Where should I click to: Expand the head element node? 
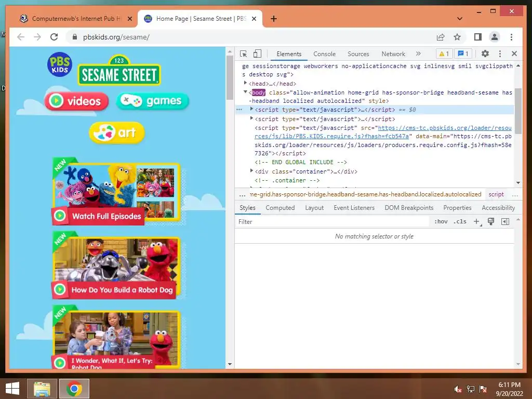pos(245,83)
